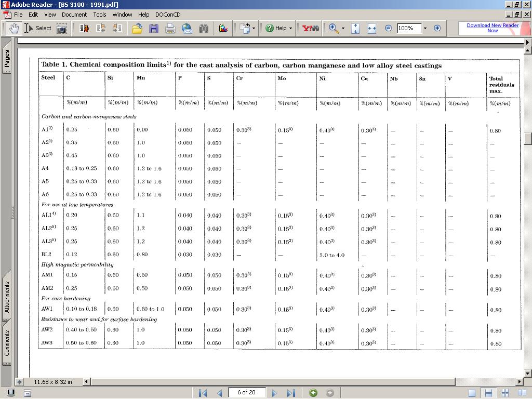
Task: Save a copy using the floppy disk icon
Action: (x=154, y=29)
